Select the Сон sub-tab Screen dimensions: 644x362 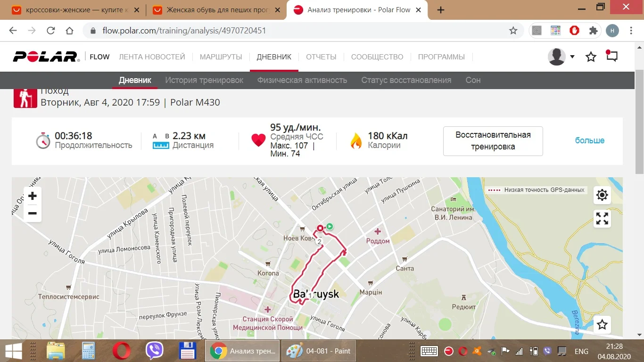pyautogui.click(x=473, y=80)
